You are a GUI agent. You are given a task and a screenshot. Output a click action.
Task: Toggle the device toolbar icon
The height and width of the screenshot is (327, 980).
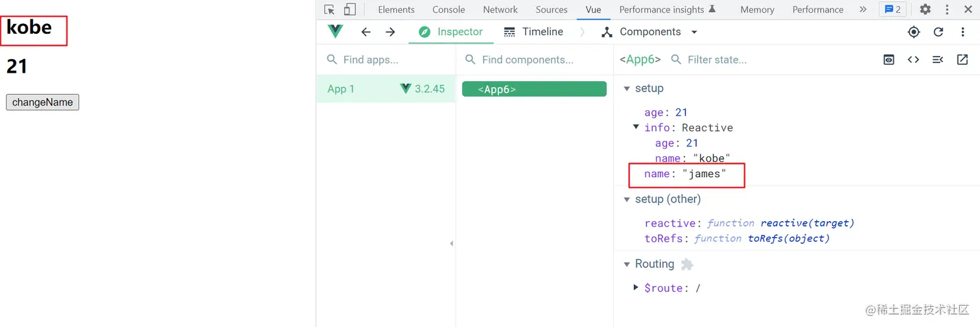coord(350,10)
